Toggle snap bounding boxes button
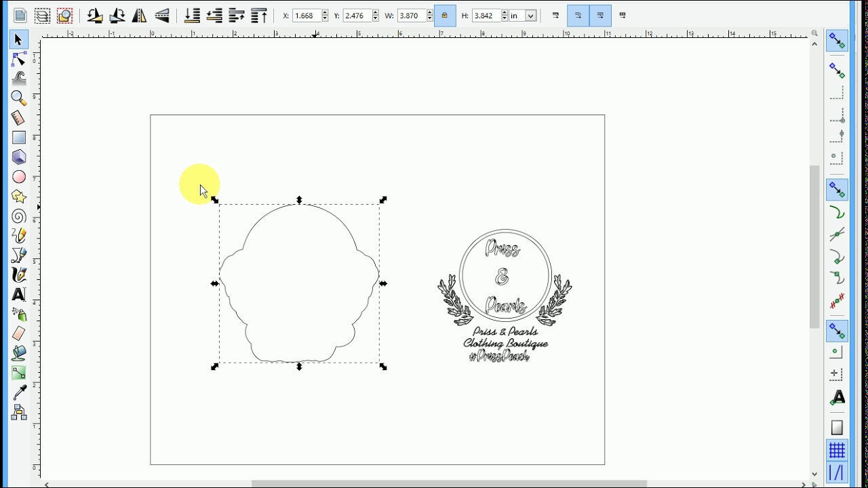The width and height of the screenshot is (868, 488). coord(837,70)
